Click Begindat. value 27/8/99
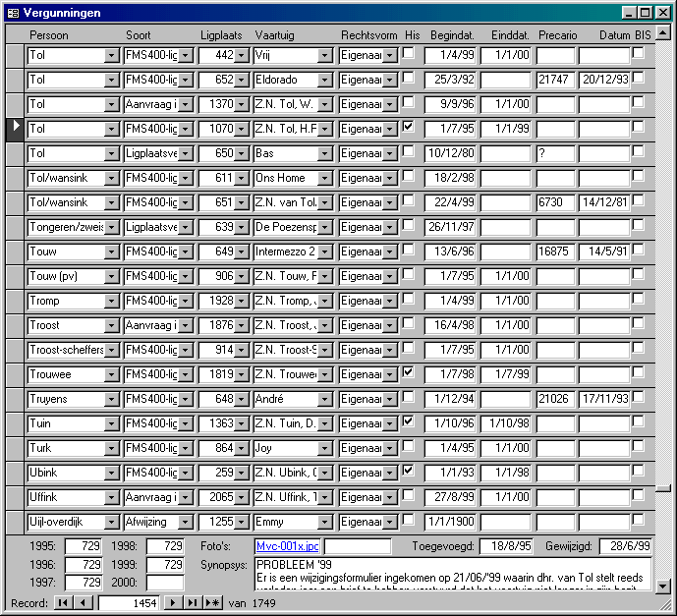 tap(449, 498)
